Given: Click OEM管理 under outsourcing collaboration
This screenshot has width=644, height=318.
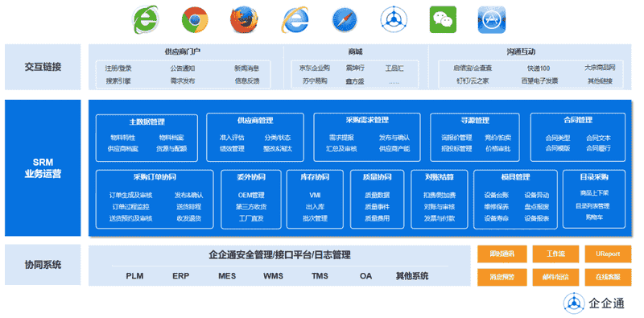Looking at the screenshot, I should (251, 195).
